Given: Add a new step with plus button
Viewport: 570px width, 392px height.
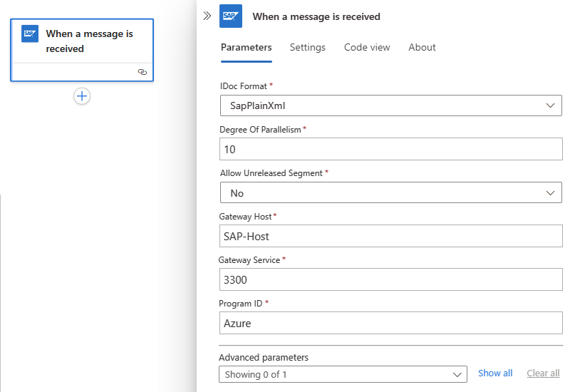Looking at the screenshot, I should click(x=82, y=96).
